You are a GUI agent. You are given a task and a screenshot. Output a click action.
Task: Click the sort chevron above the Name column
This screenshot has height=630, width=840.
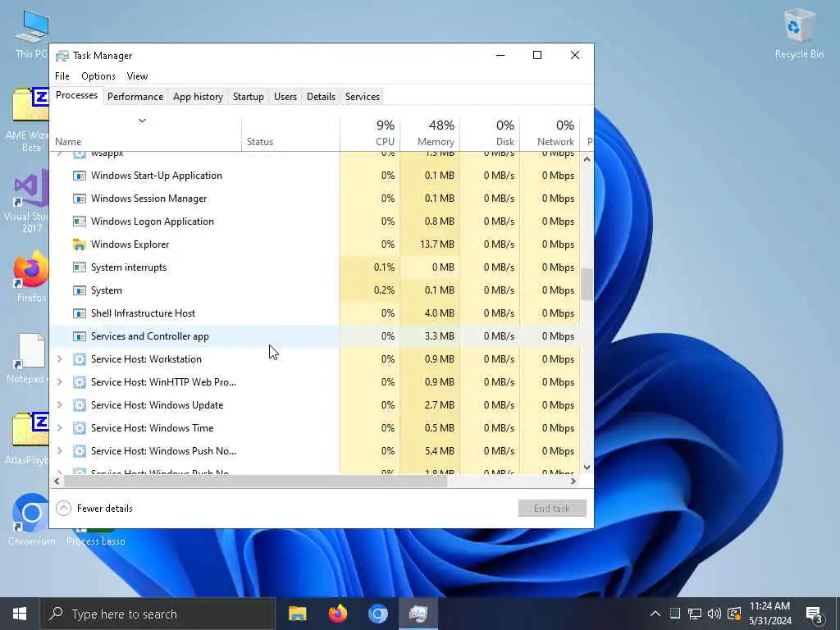pos(142,121)
